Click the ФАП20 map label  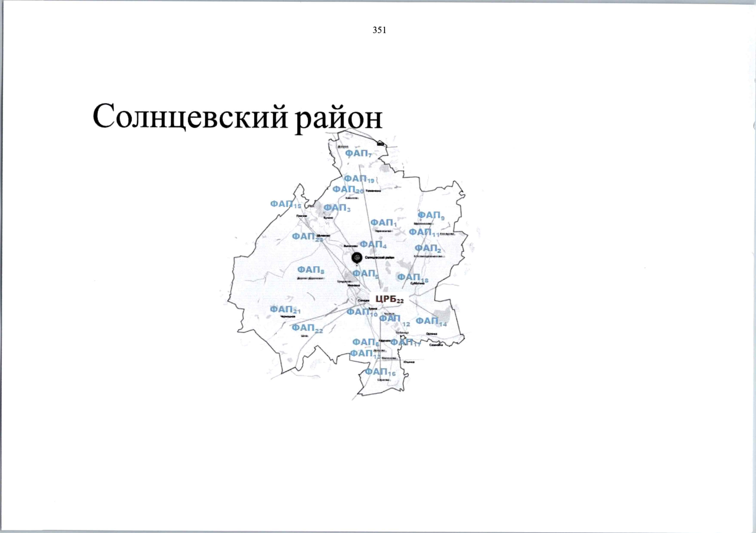pos(348,190)
